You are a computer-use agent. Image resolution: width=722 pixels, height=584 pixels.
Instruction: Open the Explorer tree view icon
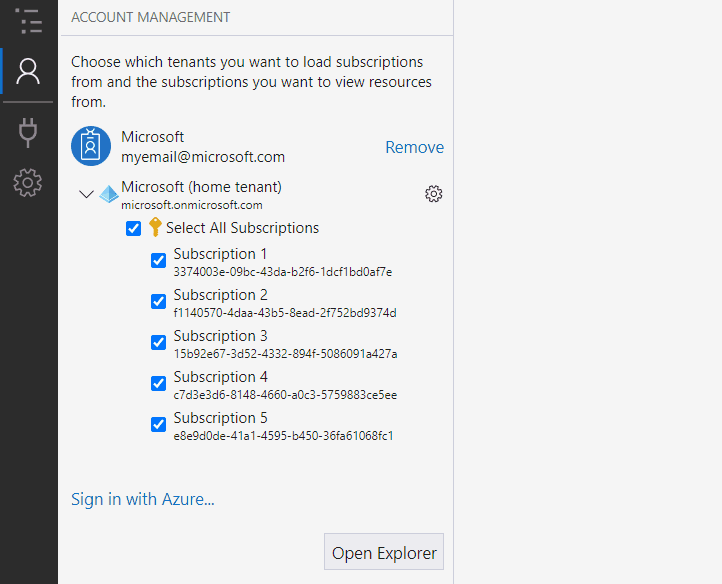click(28, 20)
